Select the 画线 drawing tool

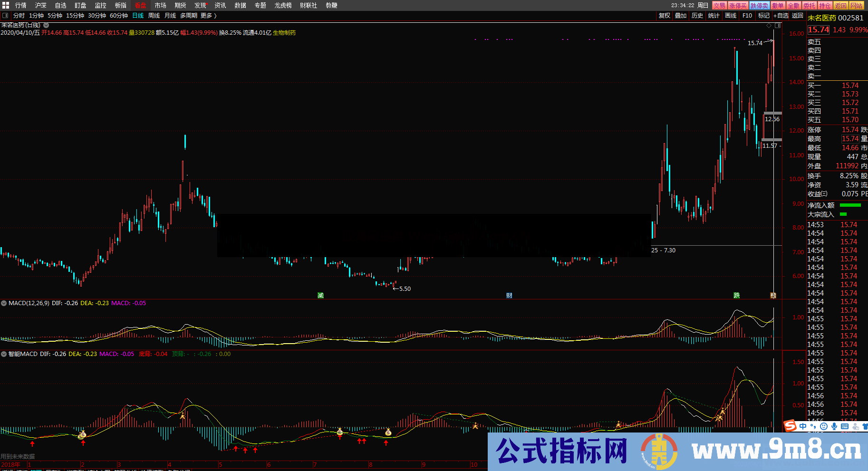point(730,15)
